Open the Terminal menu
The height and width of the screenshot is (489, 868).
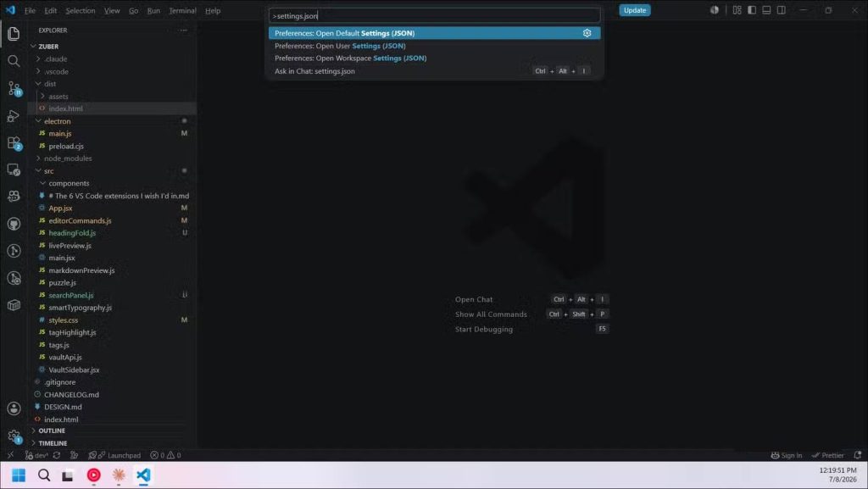[x=182, y=10]
